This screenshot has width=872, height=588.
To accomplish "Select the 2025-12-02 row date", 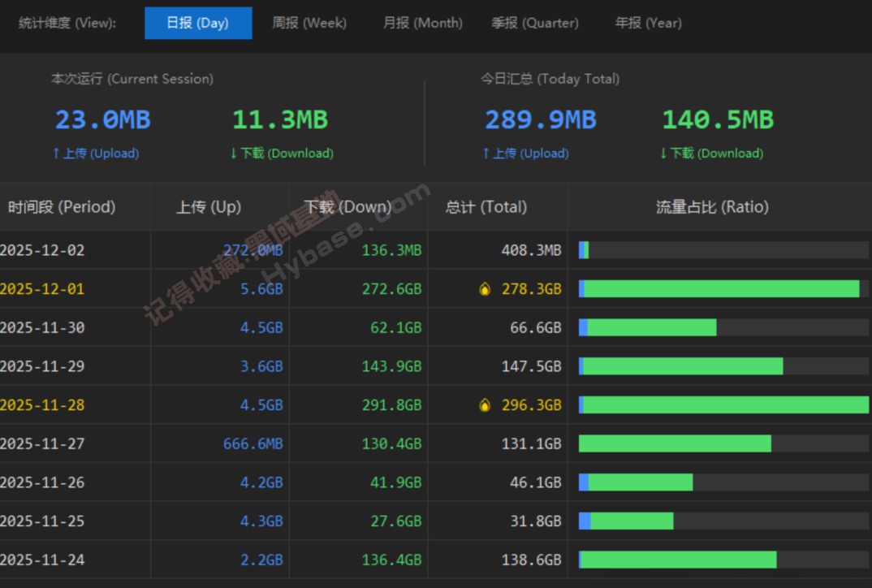I will point(42,250).
